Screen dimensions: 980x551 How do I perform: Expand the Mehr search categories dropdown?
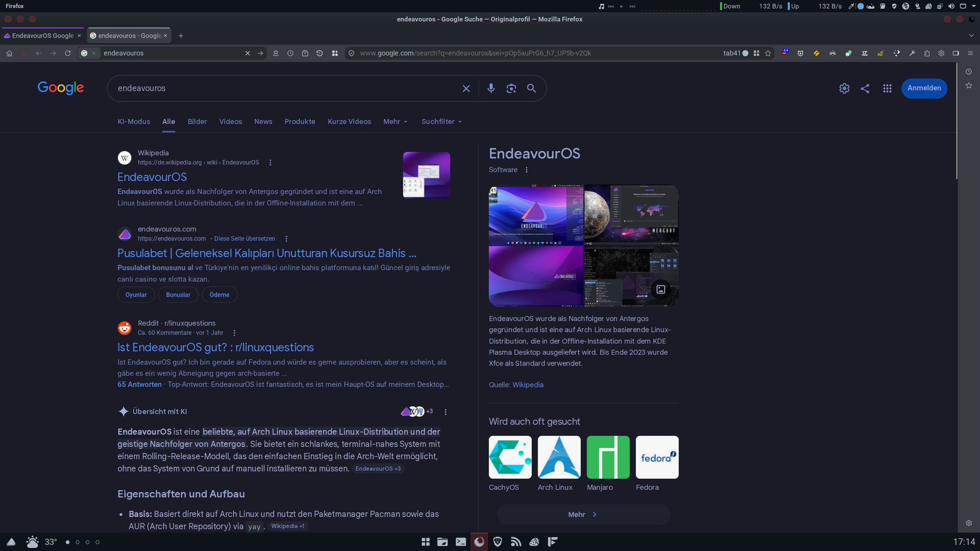396,121
